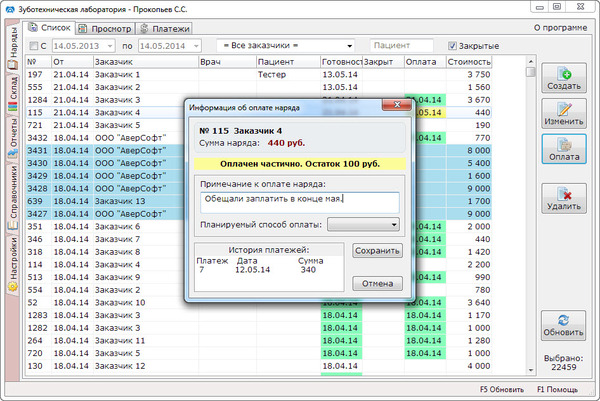Toggle the С date filter checkbox
The width and height of the screenshot is (600, 401).
coord(34,46)
